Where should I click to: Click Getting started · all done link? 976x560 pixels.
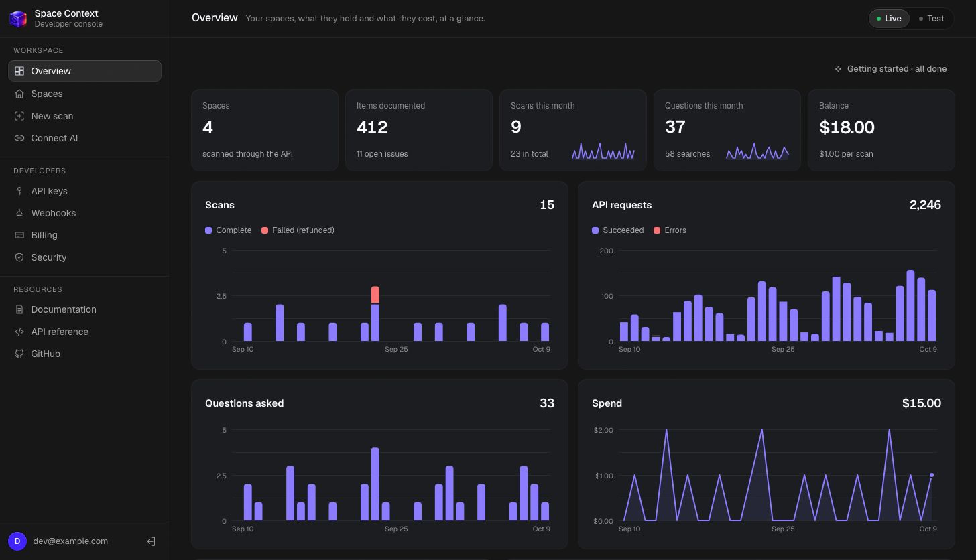click(x=891, y=69)
